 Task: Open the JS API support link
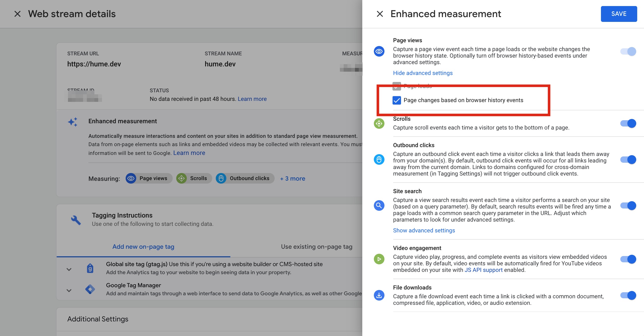(483, 270)
